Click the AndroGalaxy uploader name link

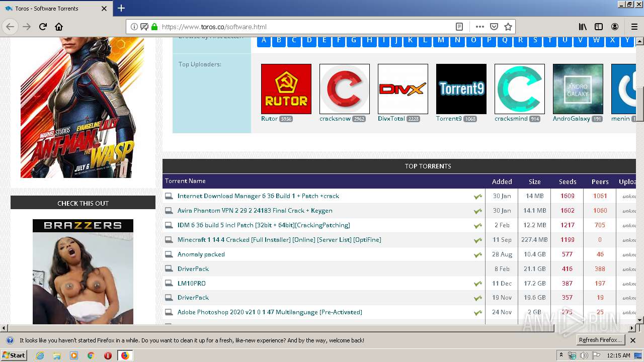[x=572, y=119]
